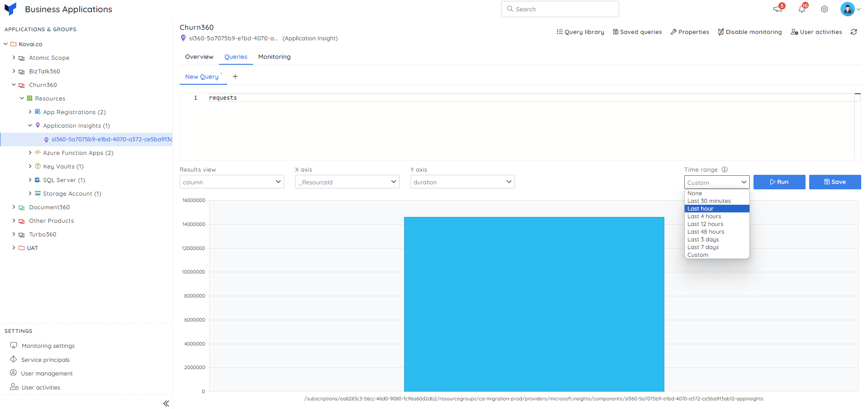Click the Search input field
The height and width of the screenshot is (409, 868).
560,9
